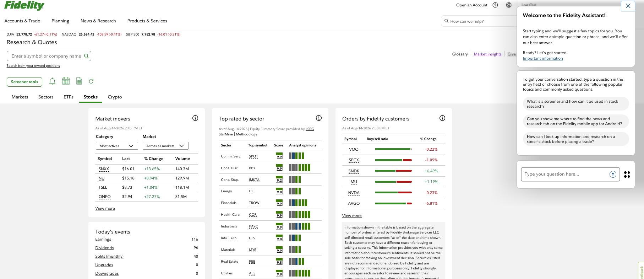Screen dimensions: 644x279
Task: Open the SPOT top symbol link
Action: coord(253,156)
